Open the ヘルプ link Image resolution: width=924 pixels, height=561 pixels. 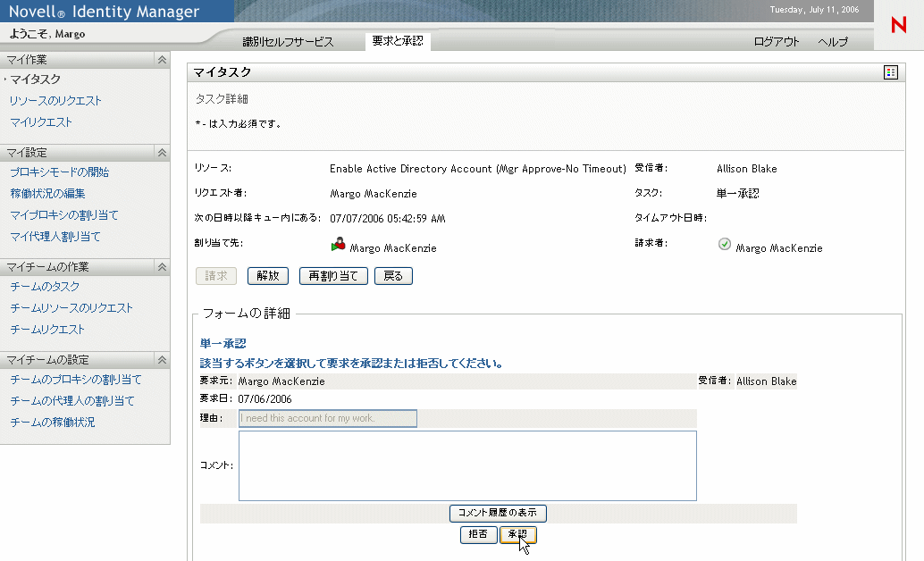click(833, 42)
